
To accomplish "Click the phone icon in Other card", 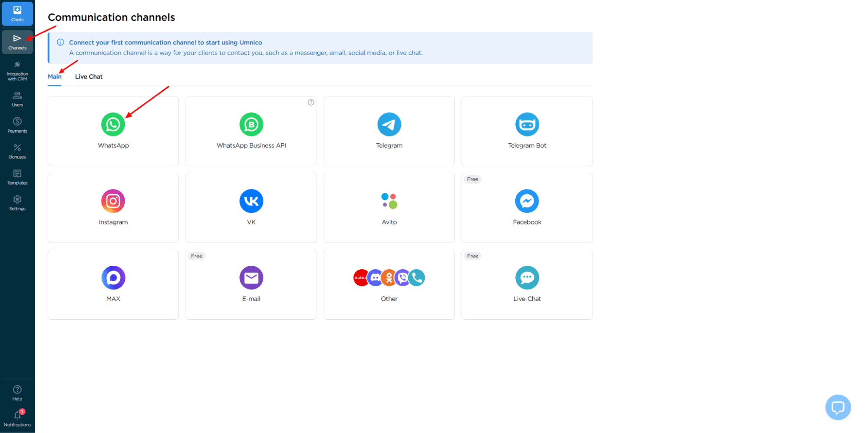I will click(417, 278).
